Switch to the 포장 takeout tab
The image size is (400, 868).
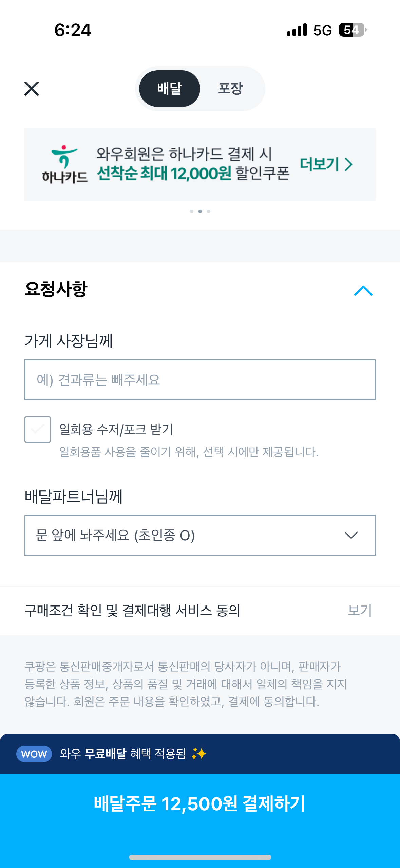[x=230, y=89]
